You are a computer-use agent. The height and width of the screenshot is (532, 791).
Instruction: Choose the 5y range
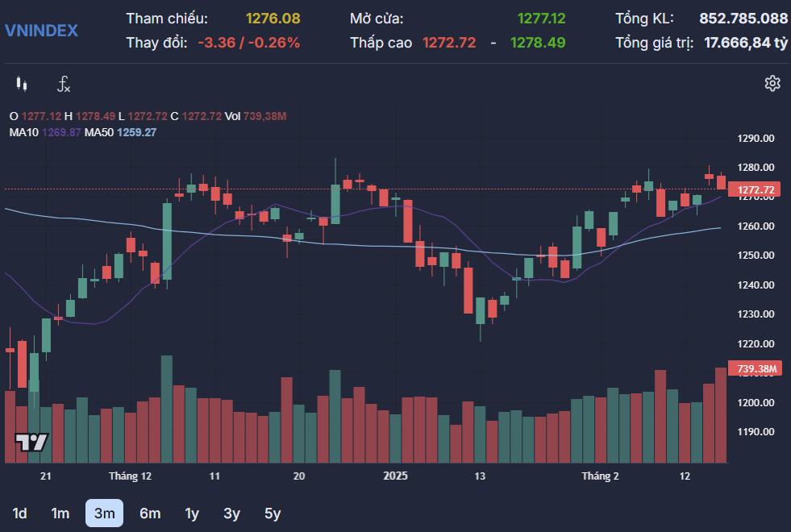(273, 513)
